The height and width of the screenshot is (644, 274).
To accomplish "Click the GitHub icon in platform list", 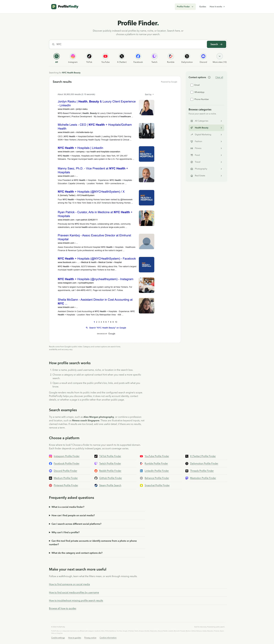I will 96,478.
